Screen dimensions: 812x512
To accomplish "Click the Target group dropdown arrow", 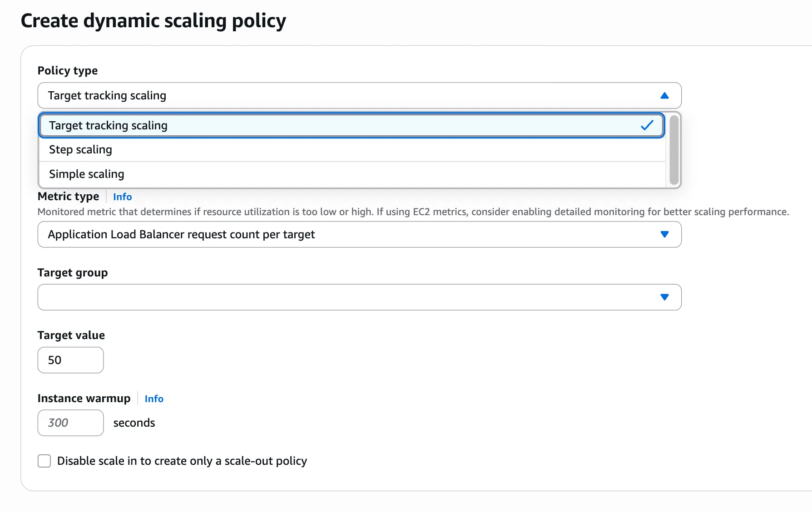I will coord(664,297).
